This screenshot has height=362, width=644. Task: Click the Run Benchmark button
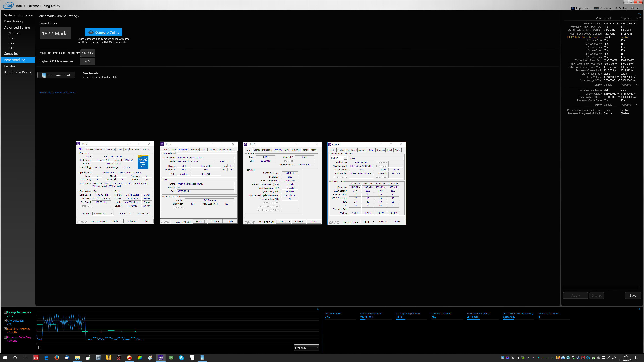(x=56, y=75)
